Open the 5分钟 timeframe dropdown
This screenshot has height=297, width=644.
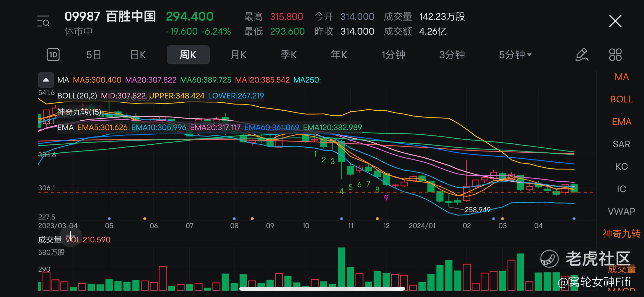(x=515, y=55)
